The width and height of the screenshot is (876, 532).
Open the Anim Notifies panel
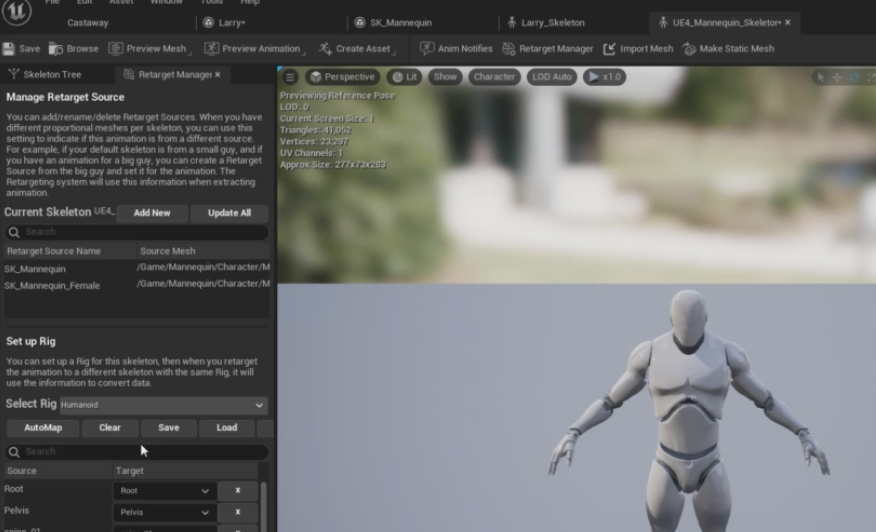(456, 49)
